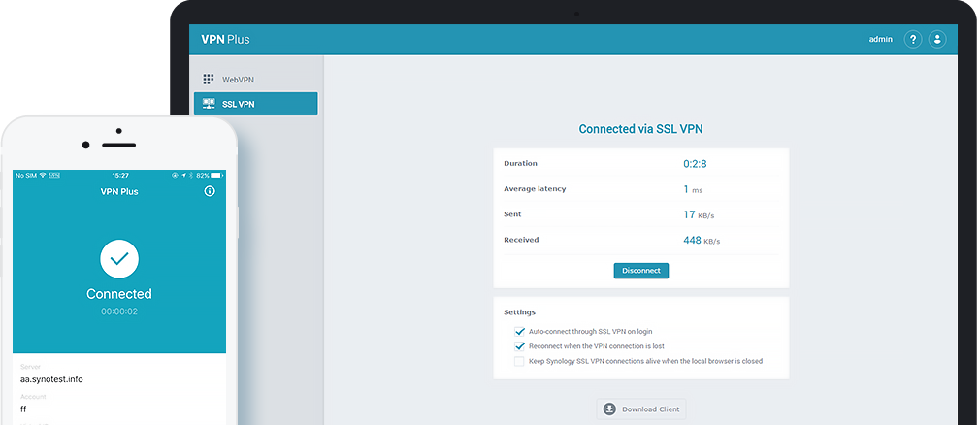The width and height of the screenshot is (980, 425).
Task: Click the VPN Plus title in header
Action: pyautogui.click(x=225, y=40)
